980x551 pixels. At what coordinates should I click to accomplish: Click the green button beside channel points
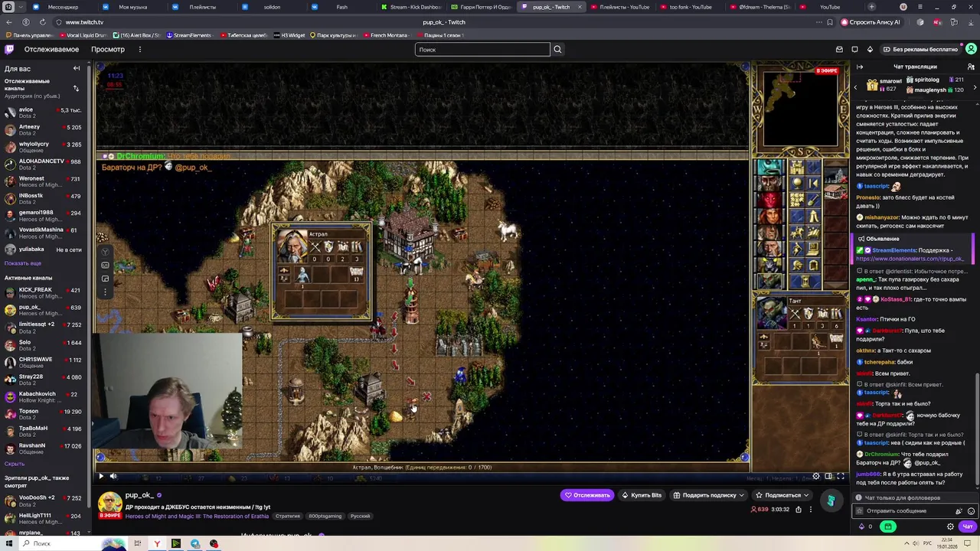pyautogui.click(x=888, y=527)
